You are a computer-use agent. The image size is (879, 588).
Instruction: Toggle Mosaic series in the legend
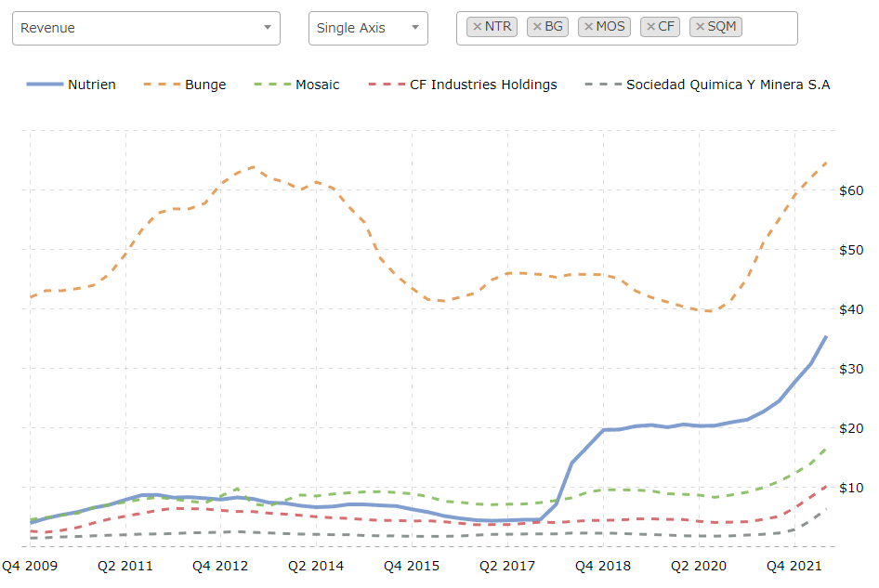[x=296, y=85]
